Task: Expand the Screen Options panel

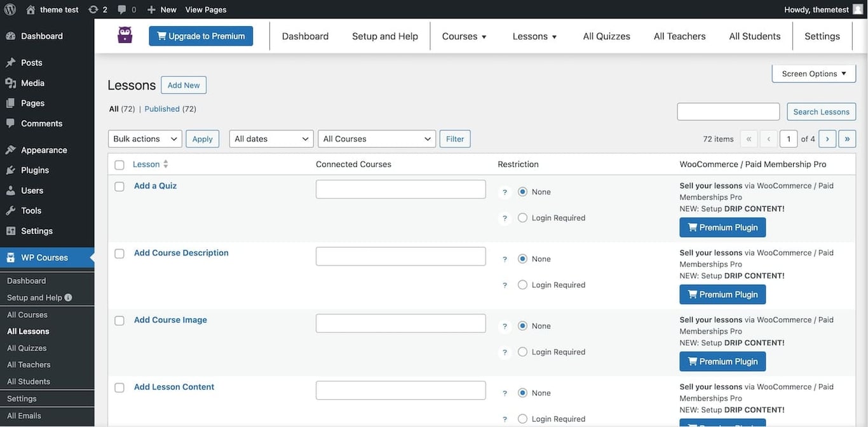Action: coord(813,73)
